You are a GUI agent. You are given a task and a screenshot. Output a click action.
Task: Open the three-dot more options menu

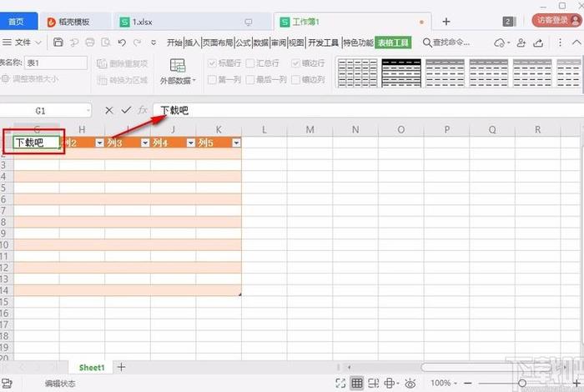[x=560, y=43]
